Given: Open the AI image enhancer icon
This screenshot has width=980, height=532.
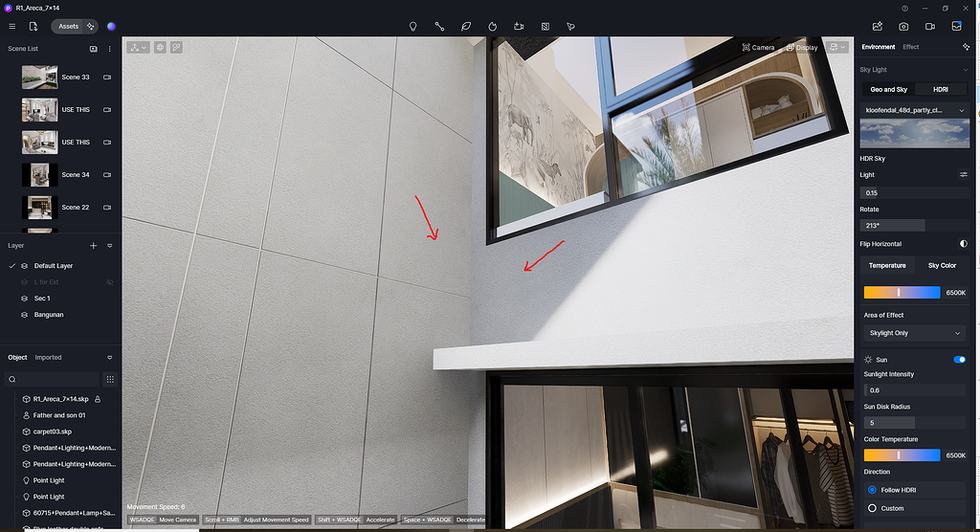Looking at the screenshot, I should tap(878, 26).
